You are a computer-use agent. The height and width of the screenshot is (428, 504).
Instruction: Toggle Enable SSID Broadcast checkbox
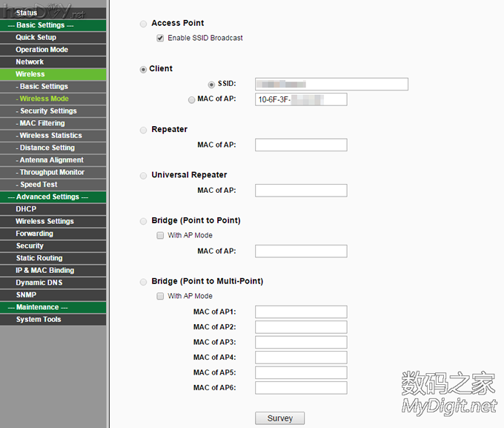(160, 38)
